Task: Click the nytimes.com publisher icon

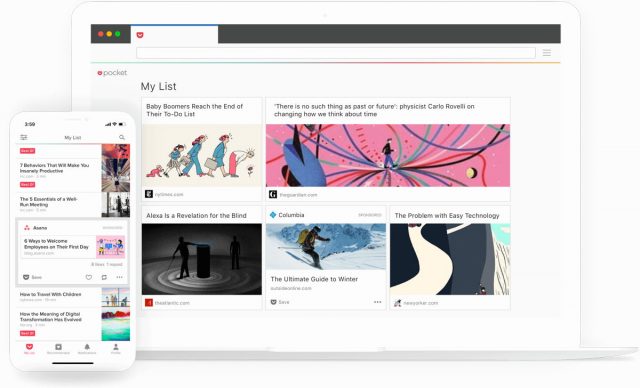Action: (x=149, y=194)
